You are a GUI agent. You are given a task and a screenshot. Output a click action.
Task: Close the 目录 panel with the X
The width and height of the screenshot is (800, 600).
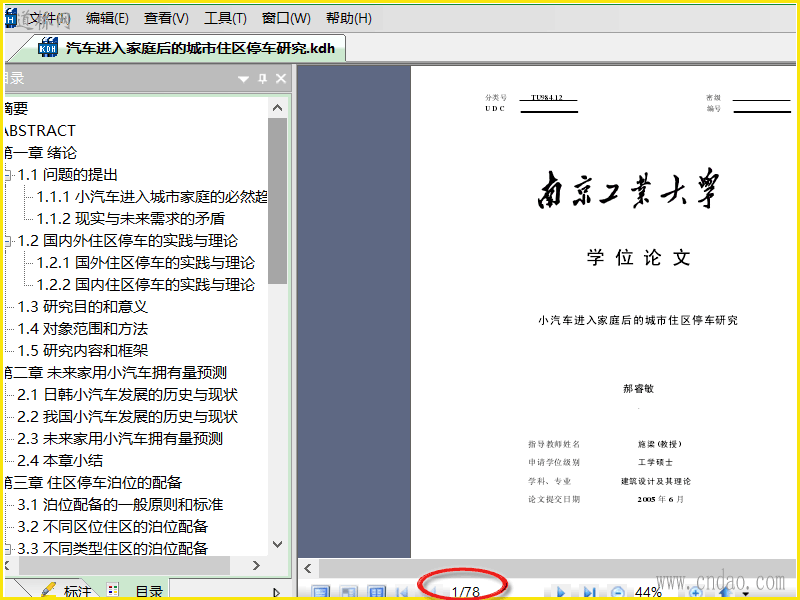point(281,79)
